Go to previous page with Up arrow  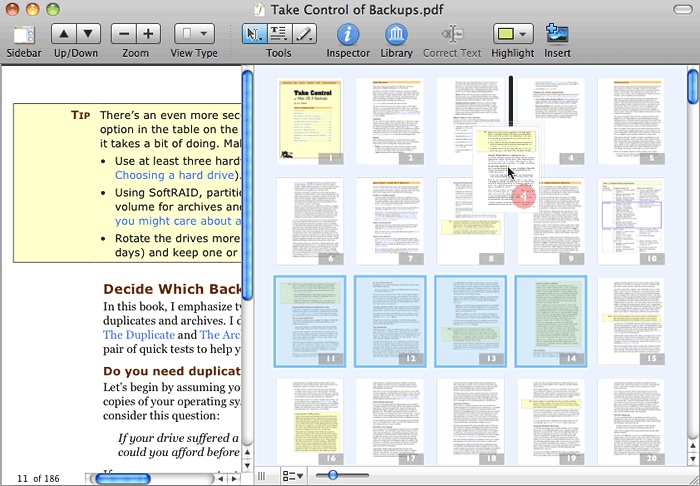point(63,33)
